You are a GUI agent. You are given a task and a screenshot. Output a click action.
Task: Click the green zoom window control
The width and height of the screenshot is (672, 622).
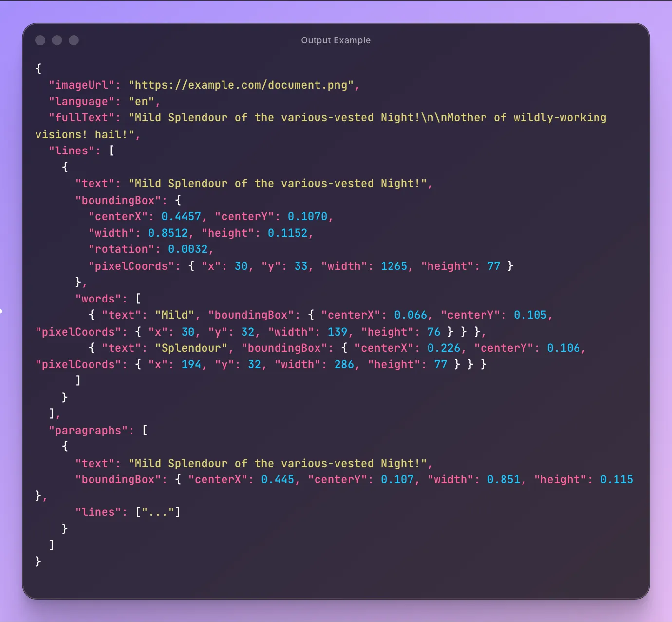(73, 40)
